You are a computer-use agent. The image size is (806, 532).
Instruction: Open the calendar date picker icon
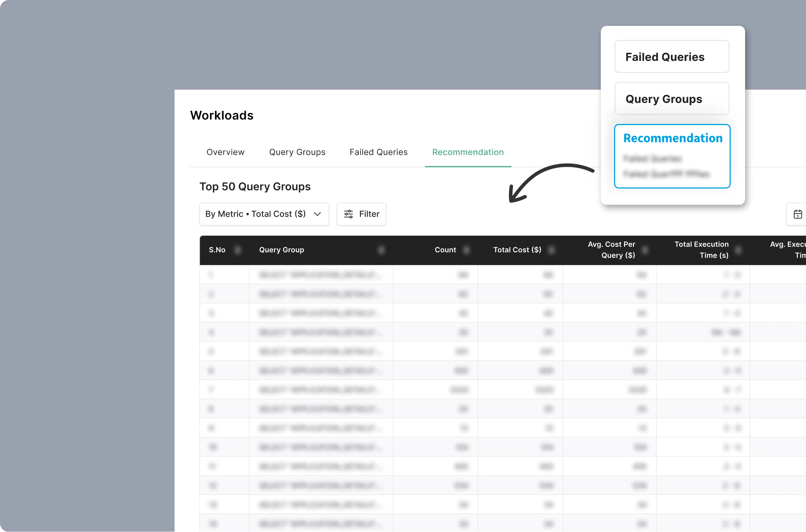(x=798, y=214)
